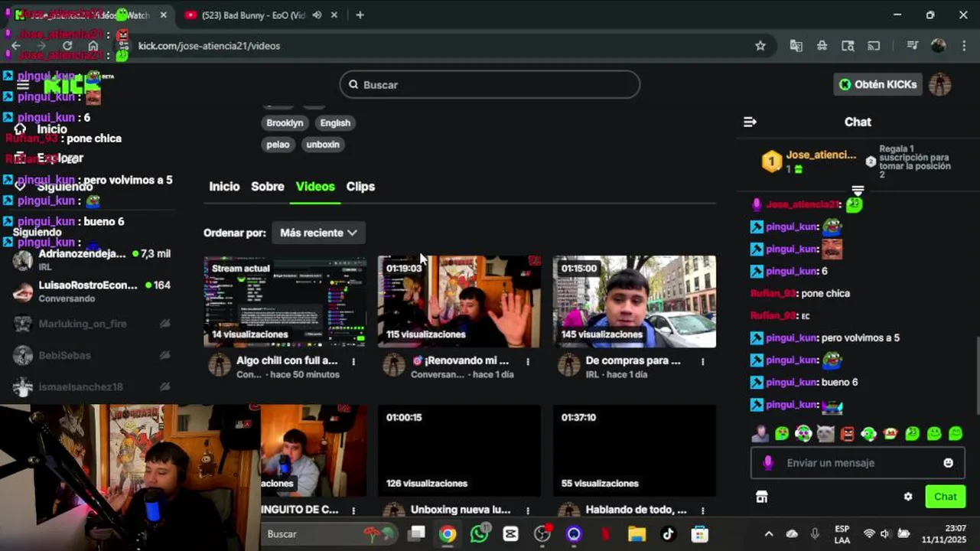
Task: Open Chrome profile avatar in toolbar
Action: (x=939, y=46)
